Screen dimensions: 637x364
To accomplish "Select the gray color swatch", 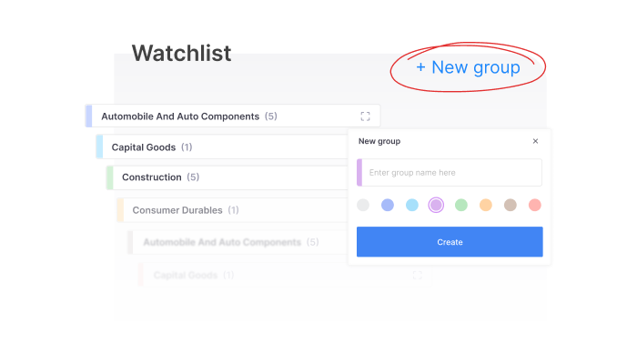I will (x=363, y=206).
